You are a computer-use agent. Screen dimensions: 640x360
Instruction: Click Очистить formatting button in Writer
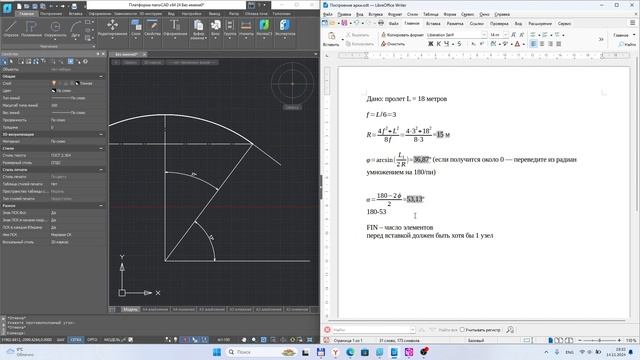[x=393, y=44]
